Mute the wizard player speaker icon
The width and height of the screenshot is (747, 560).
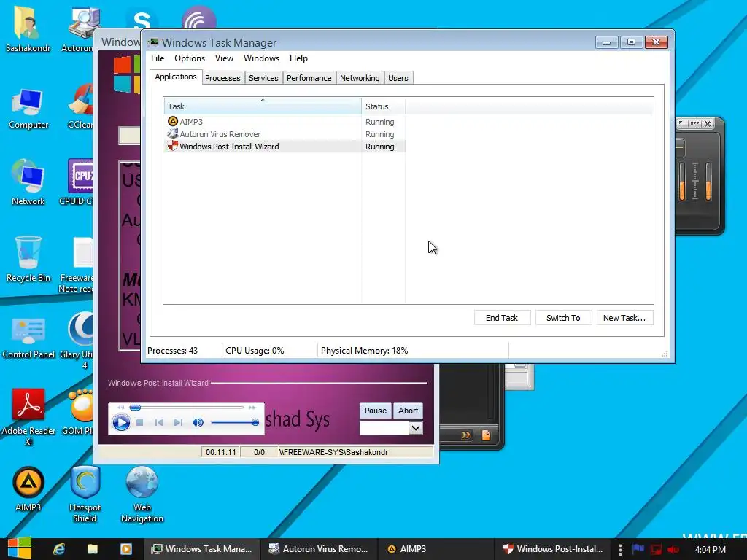(x=198, y=422)
